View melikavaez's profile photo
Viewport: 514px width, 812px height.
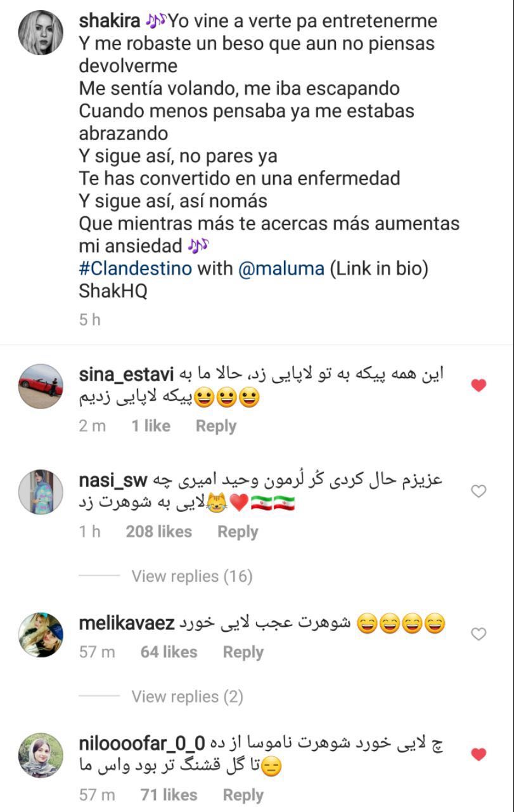41,634
